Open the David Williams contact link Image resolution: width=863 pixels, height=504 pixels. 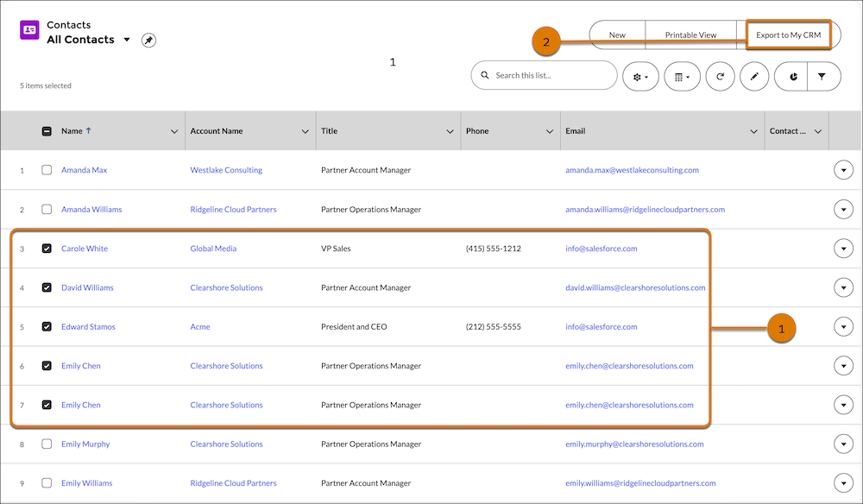[87, 287]
